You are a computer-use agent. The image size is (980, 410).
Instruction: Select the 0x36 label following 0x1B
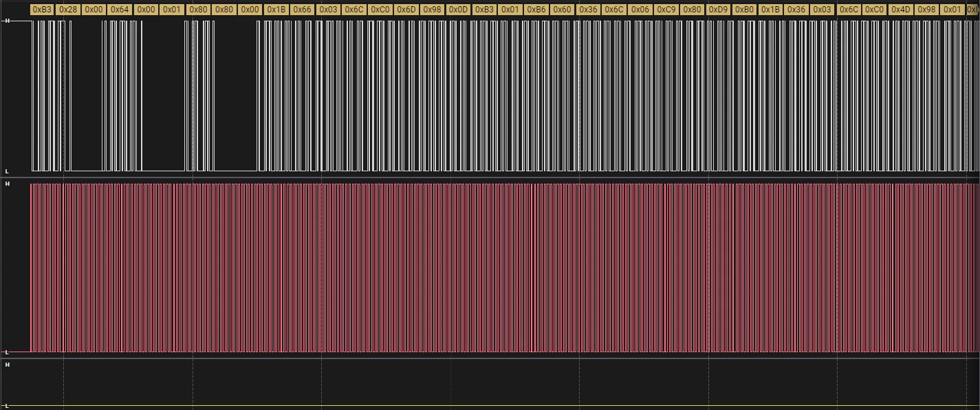[x=796, y=10]
